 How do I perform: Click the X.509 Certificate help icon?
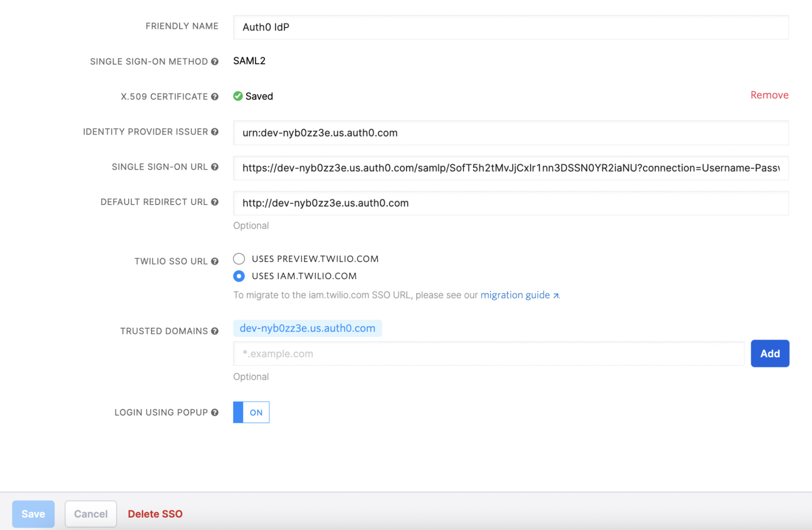[215, 96]
